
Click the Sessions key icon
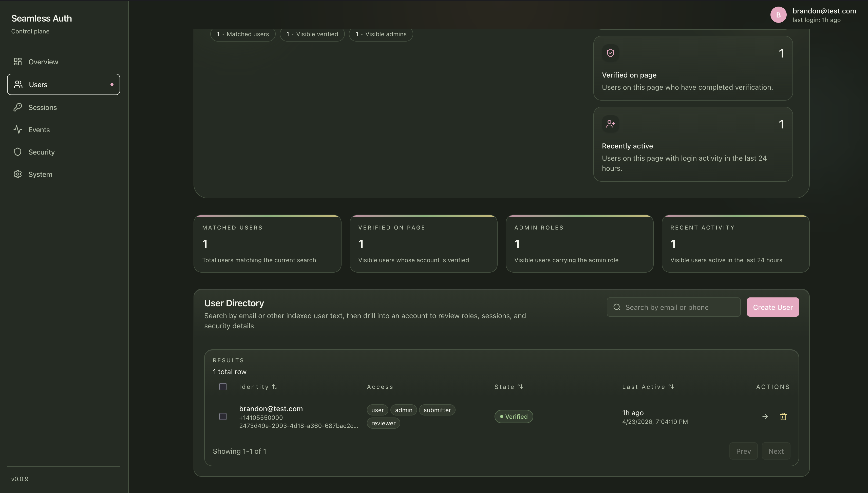[x=17, y=107]
